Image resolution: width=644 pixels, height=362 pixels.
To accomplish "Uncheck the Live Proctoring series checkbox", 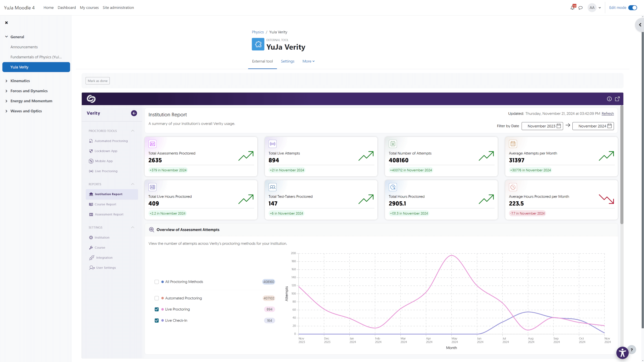I will click(x=157, y=309).
